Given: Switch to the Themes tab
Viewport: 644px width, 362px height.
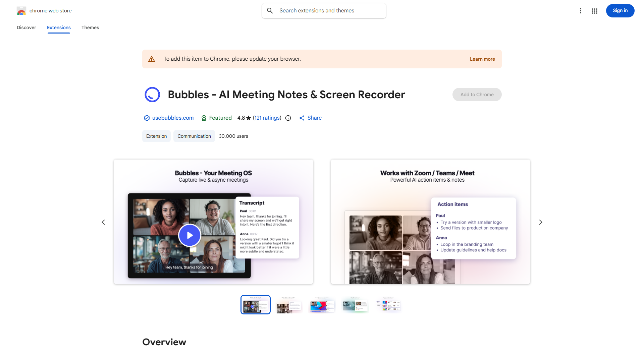Looking at the screenshot, I should pos(90,27).
